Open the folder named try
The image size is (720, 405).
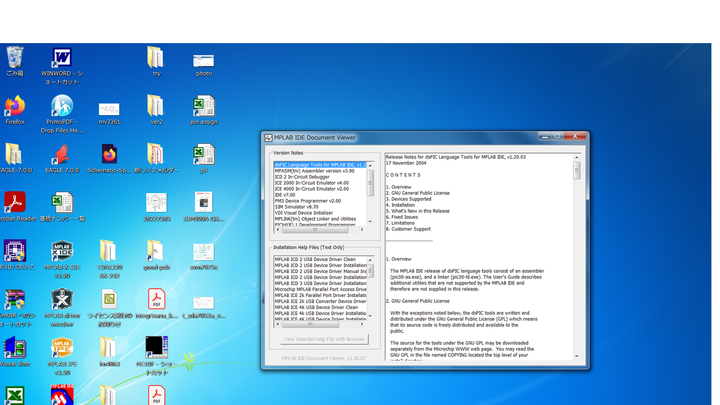156,58
